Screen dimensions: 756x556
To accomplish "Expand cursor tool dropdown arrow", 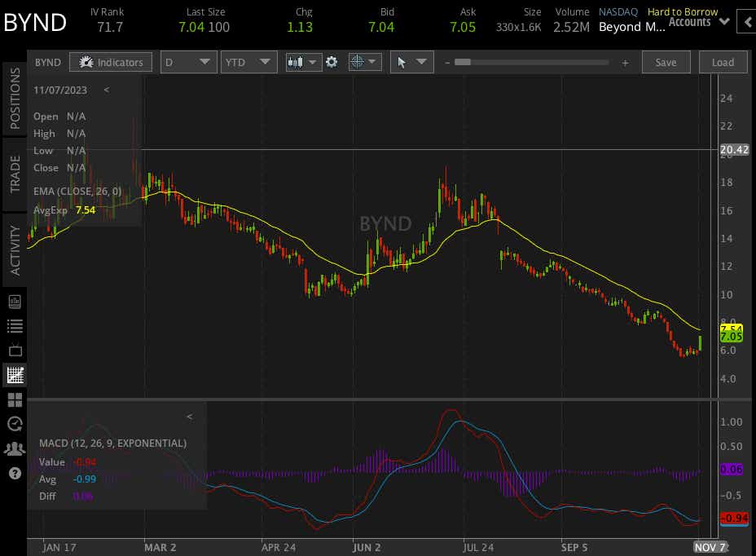I will (421, 62).
